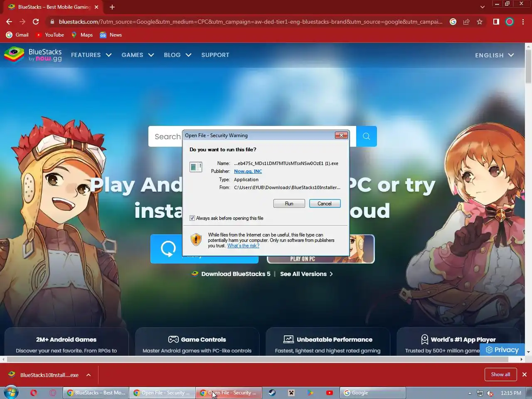Open the Opera browser taskbar icon
This screenshot has width=532, height=399.
[x=34, y=393]
